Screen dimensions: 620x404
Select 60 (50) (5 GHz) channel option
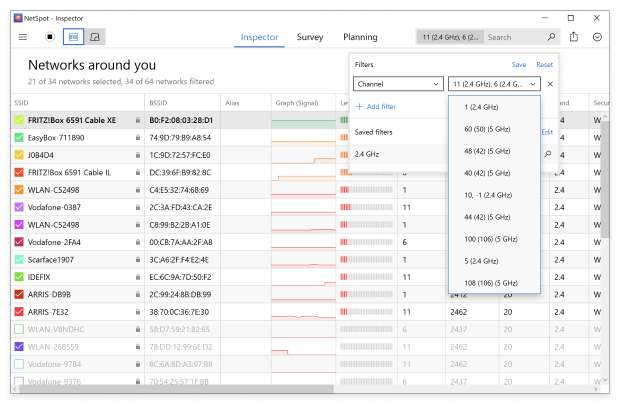[494, 129]
